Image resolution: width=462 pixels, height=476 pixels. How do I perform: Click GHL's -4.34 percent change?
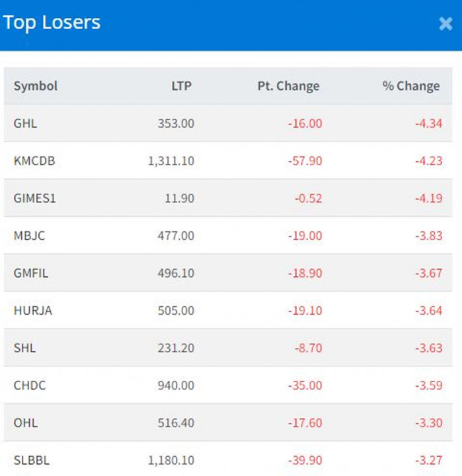click(x=429, y=124)
